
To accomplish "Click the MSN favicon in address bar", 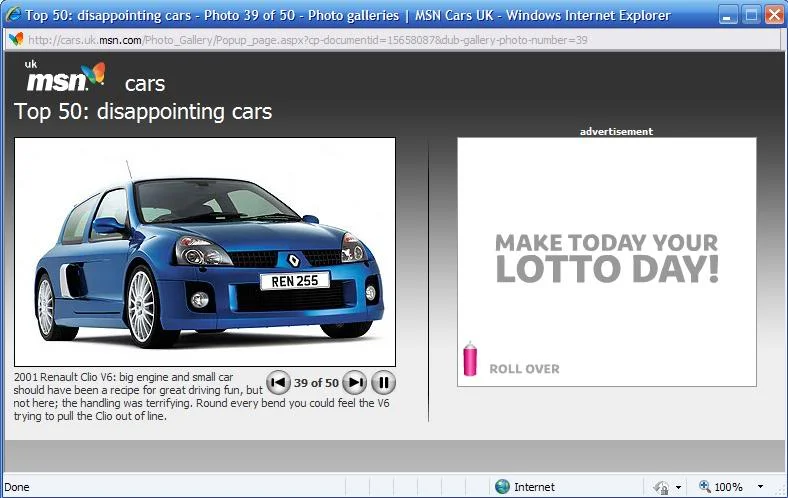I will [x=16, y=39].
